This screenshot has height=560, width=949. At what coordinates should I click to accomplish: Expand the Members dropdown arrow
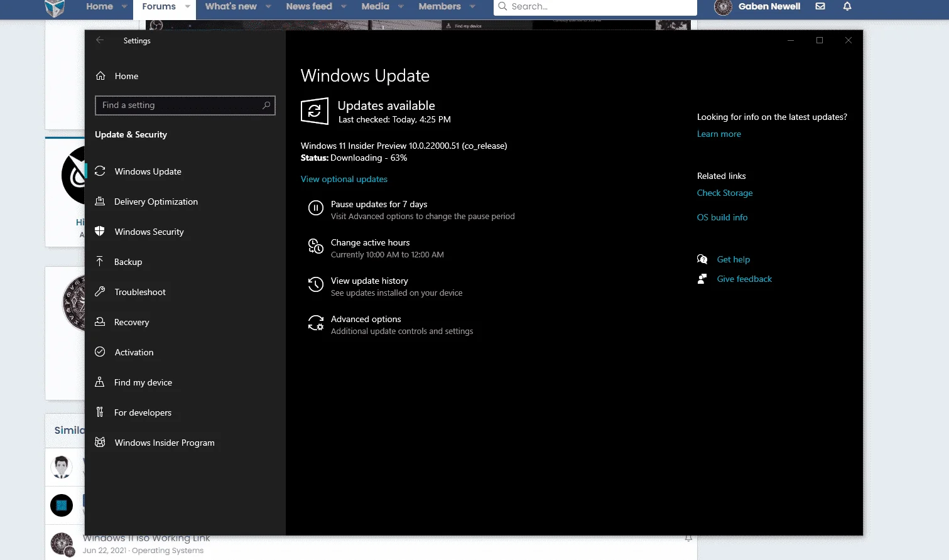pyautogui.click(x=472, y=7)
